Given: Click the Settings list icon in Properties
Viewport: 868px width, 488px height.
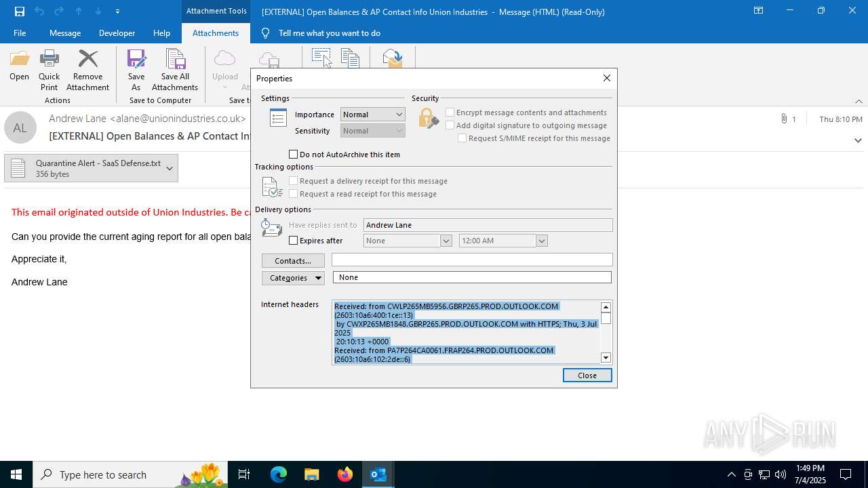Looking at the screenshot, I should coord(278,119).
